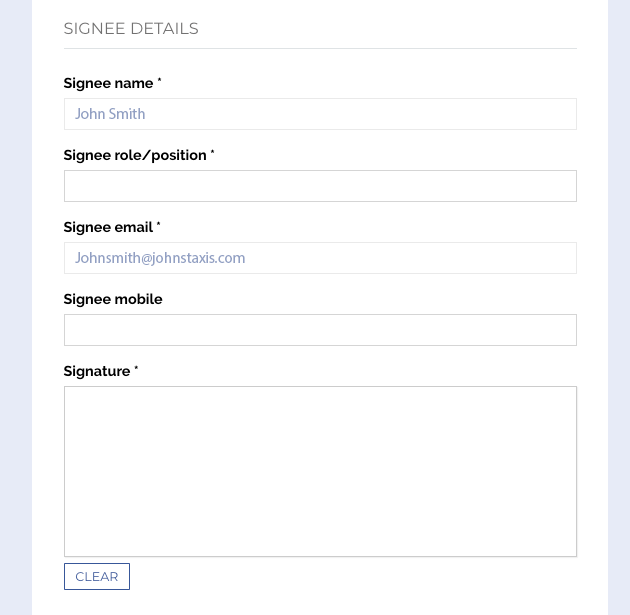Click the asterisk beside Signee name
This screenshot has height=615, width=630.
point(159,82)
